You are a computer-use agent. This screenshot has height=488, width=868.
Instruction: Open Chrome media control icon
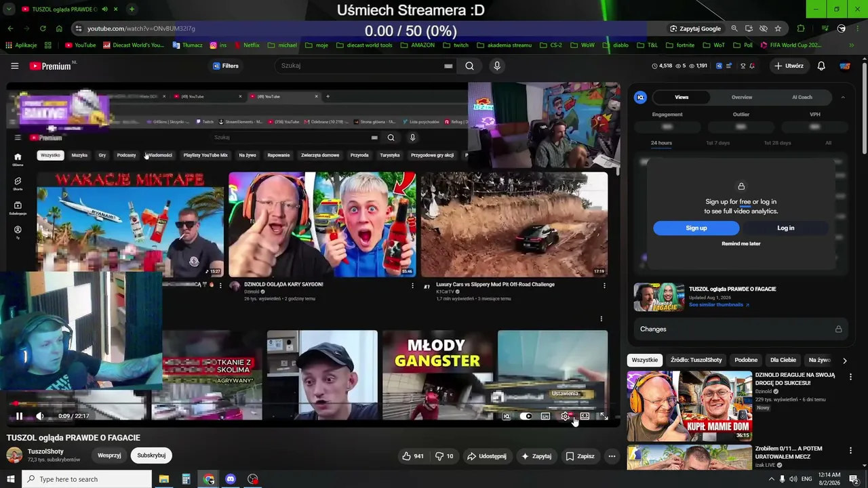coord(825,28)
